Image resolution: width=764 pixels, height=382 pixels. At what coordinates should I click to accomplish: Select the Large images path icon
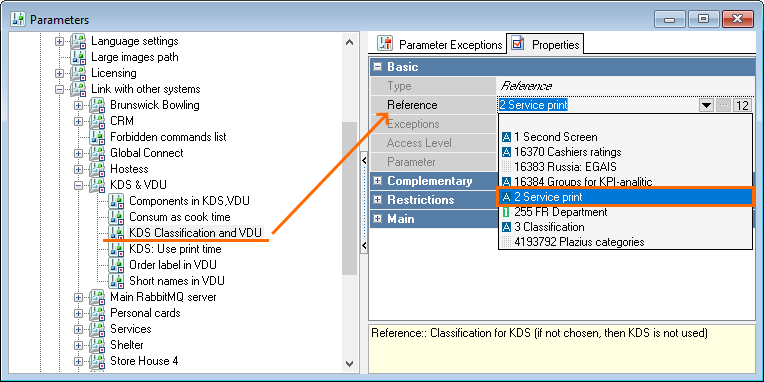pyautogui.click(x=78, y=57)
